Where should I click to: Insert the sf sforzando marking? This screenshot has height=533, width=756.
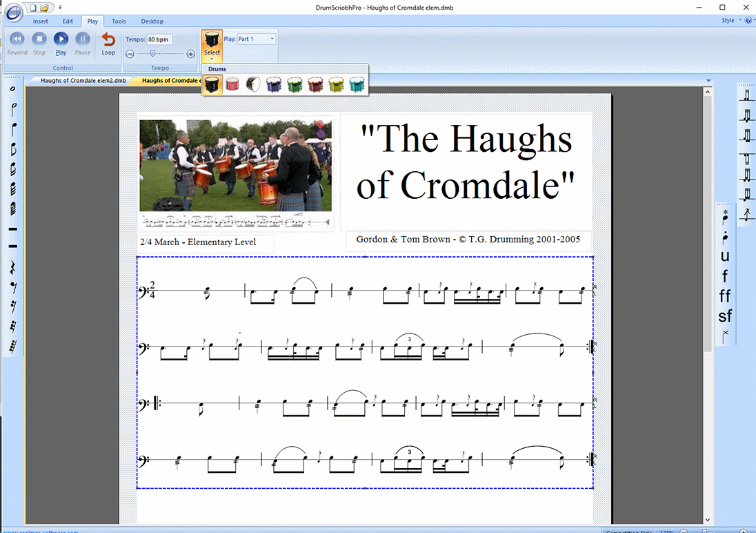point(725,316)
